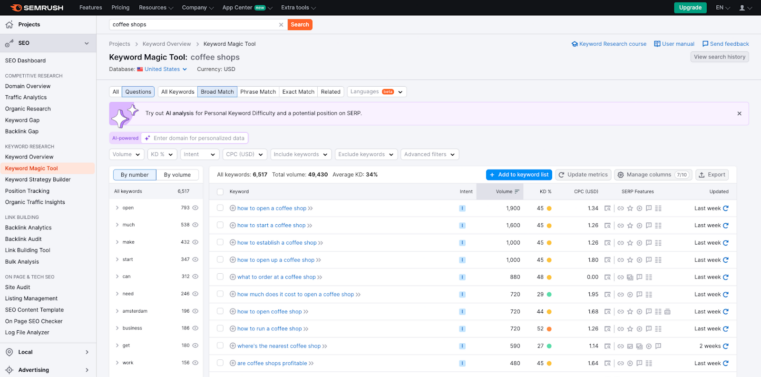Select the Phrase Match tab
Viewport: 761px width, 377px height.
coord(258,92)
